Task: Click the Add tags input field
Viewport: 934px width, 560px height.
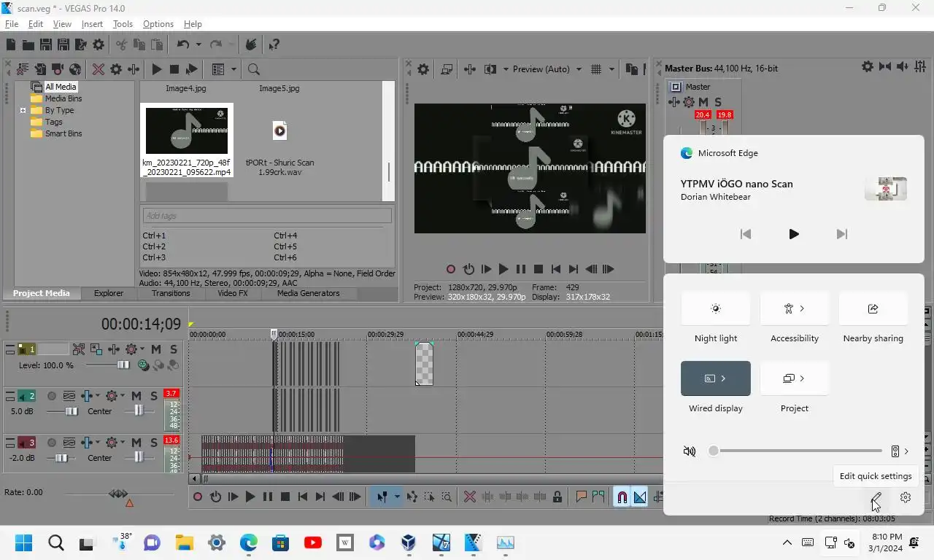Action: click(x=266, y=215)
